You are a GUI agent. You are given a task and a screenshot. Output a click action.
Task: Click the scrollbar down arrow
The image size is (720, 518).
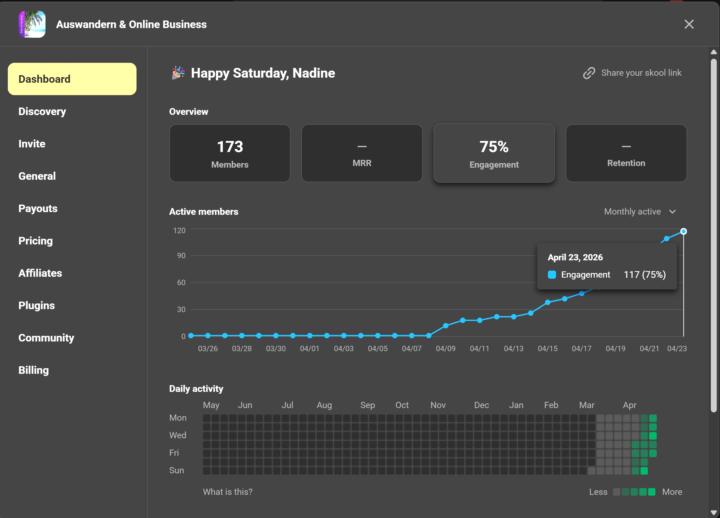pos(713,512)
